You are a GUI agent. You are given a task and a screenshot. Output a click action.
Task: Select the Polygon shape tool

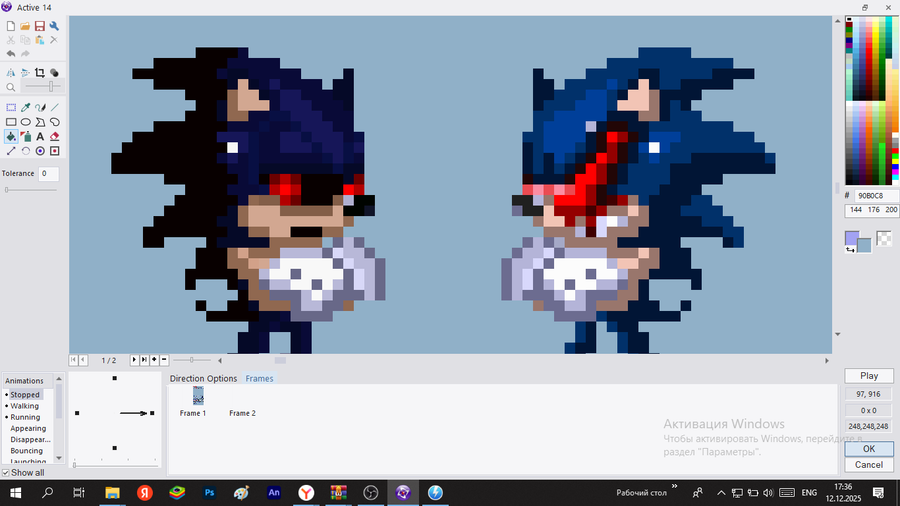coord(40,122)
